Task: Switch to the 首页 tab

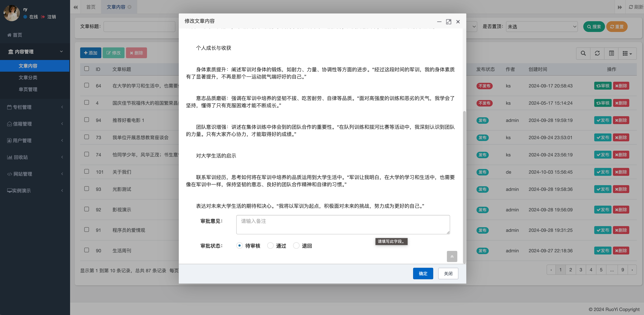Action: [91, 7]
